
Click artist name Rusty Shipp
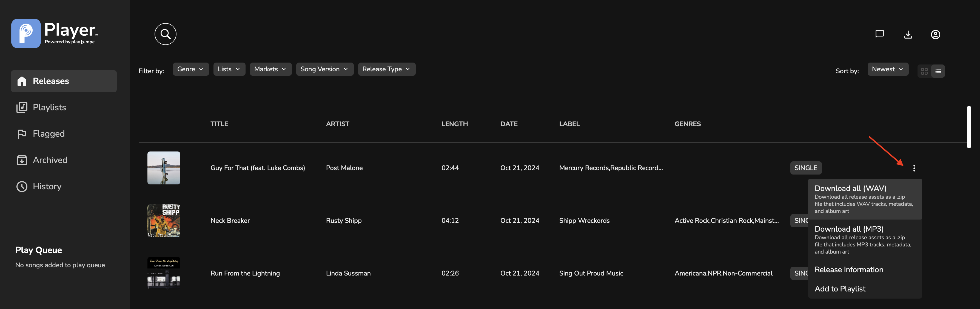click(x=344, y=221)
